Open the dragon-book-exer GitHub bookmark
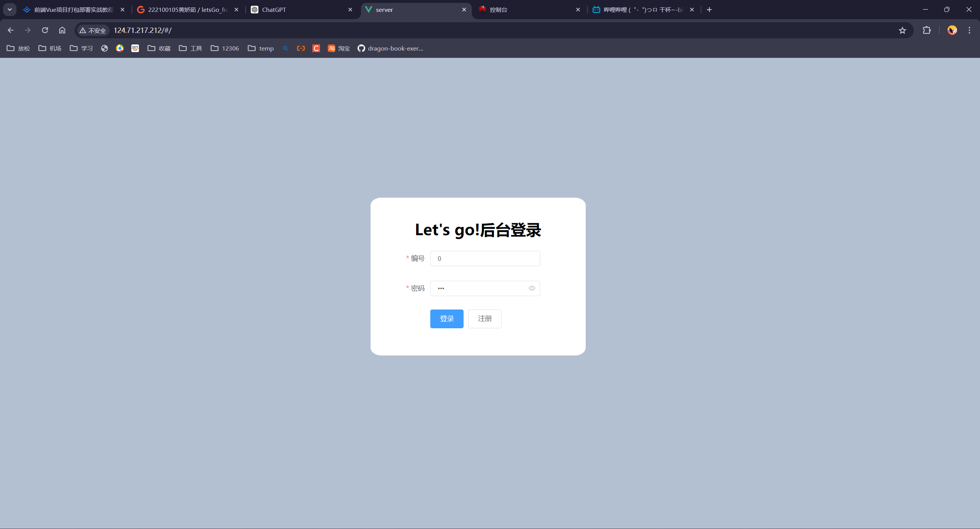Viewport: 980px width, 529px height. tap(390, 48)
